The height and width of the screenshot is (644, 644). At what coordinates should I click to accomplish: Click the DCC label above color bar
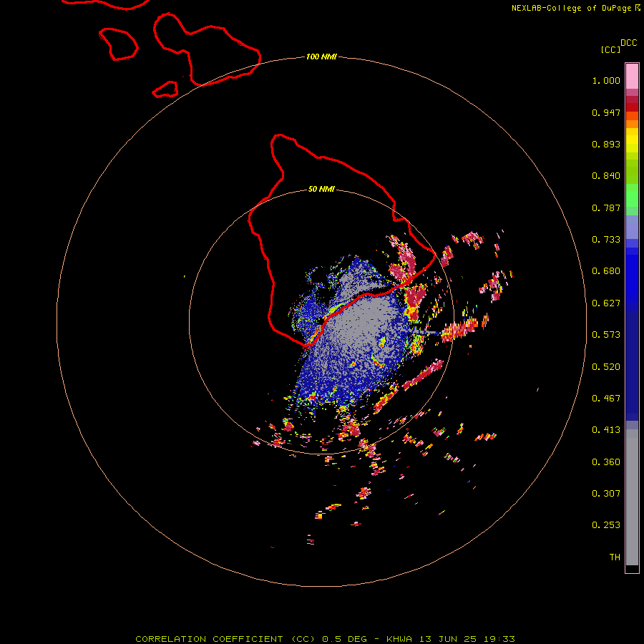pos(628,43)
